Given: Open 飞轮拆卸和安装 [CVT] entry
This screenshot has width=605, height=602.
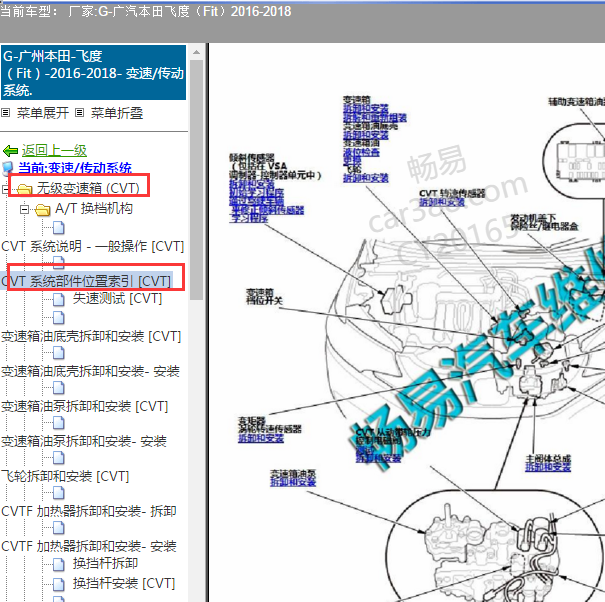Looking at the screenshot, I should coord(65,476).
